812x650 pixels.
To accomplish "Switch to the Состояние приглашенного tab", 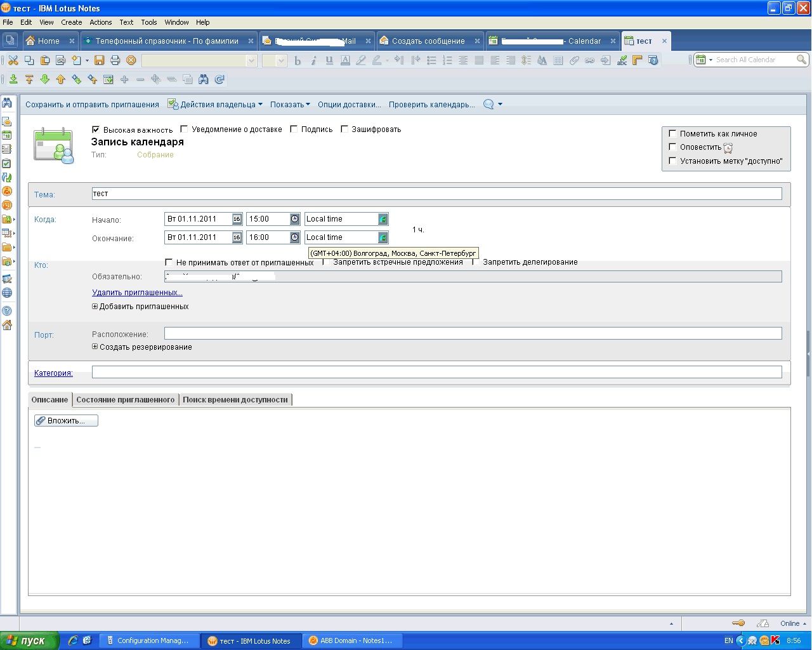I will click(125, 400).
